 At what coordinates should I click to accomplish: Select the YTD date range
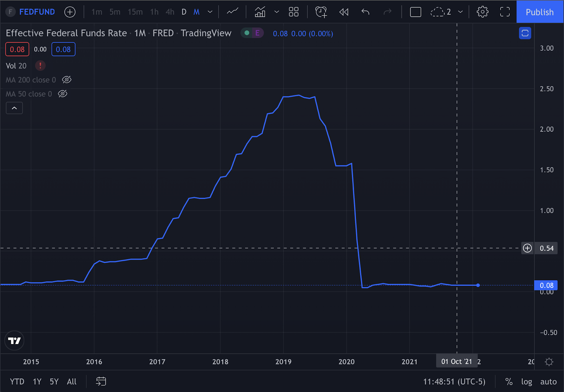17,381
